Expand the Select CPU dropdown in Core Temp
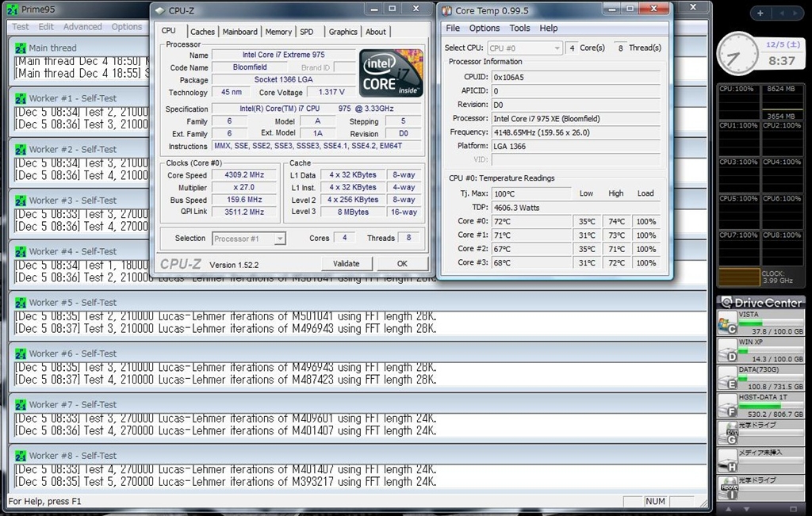This screenshot has height=516, width=812. point(524,48)
